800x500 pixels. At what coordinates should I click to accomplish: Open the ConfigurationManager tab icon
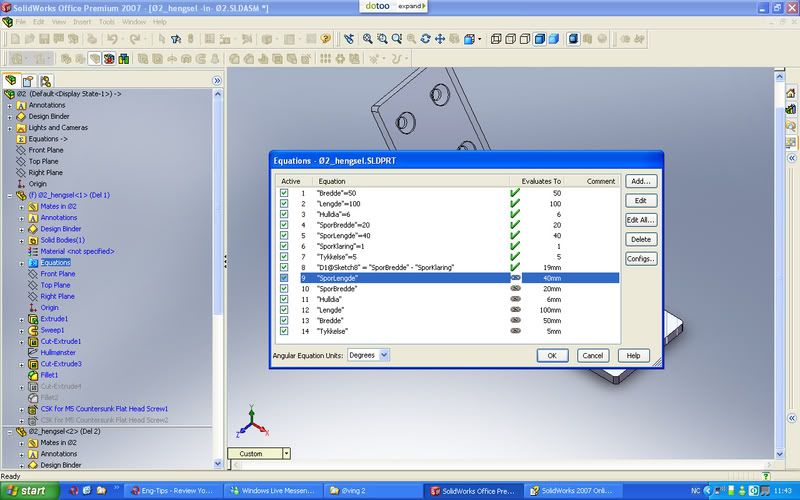click(46, 81)
